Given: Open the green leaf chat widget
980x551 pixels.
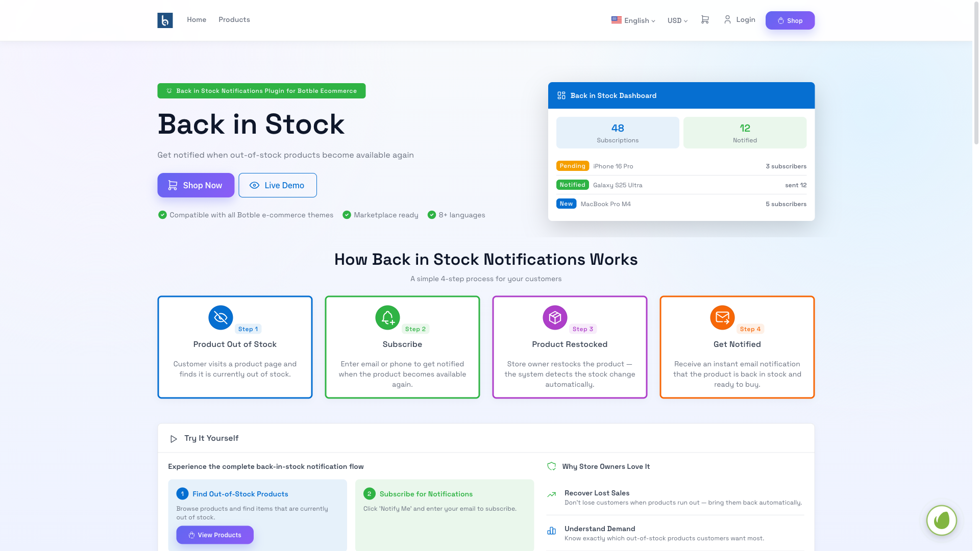Looking at the screenshot, I should point(941,520).
